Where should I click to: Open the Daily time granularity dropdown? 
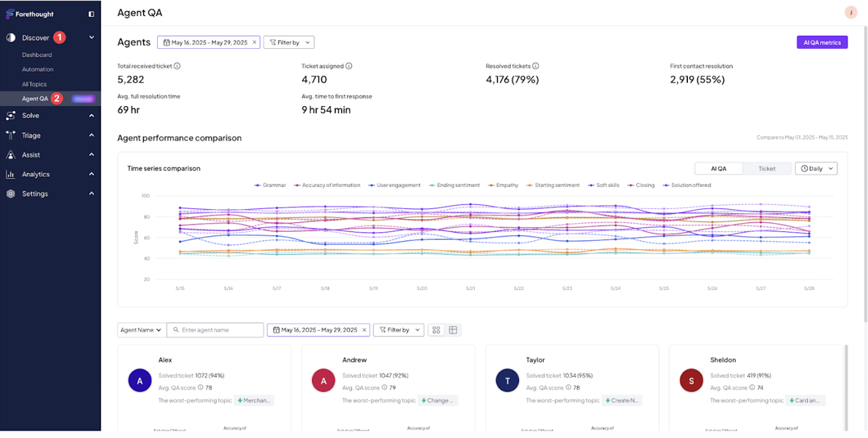click(x=816, y=169)
